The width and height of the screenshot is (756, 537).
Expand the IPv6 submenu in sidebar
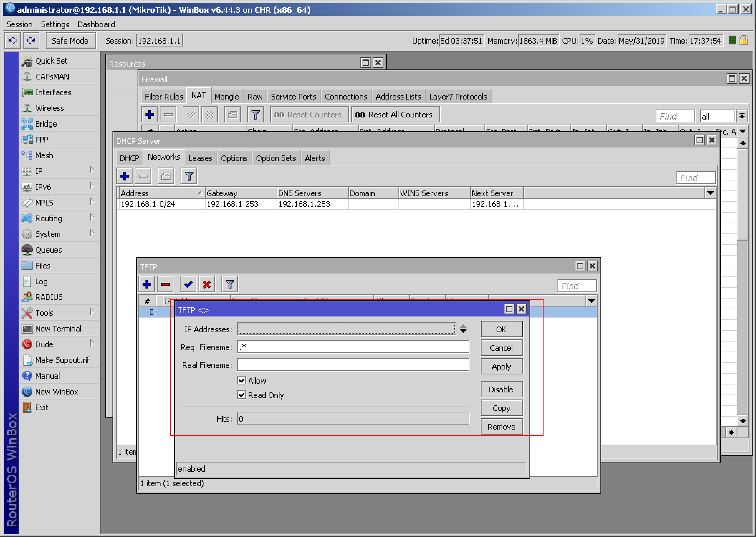92,186
